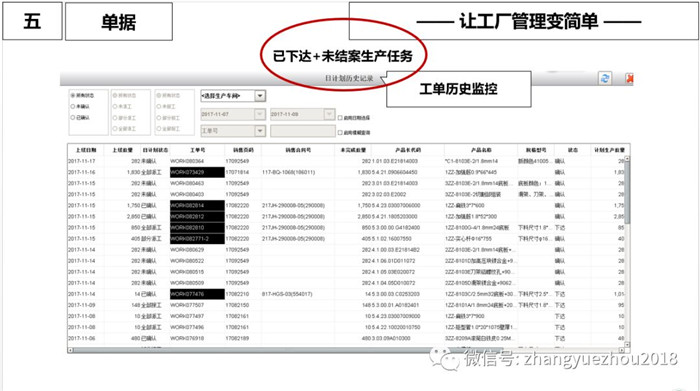This screenshot has height=391, width=700.
Task: Click the scroll-down arrow on the table scrollbar
Action: coord(627,344)
